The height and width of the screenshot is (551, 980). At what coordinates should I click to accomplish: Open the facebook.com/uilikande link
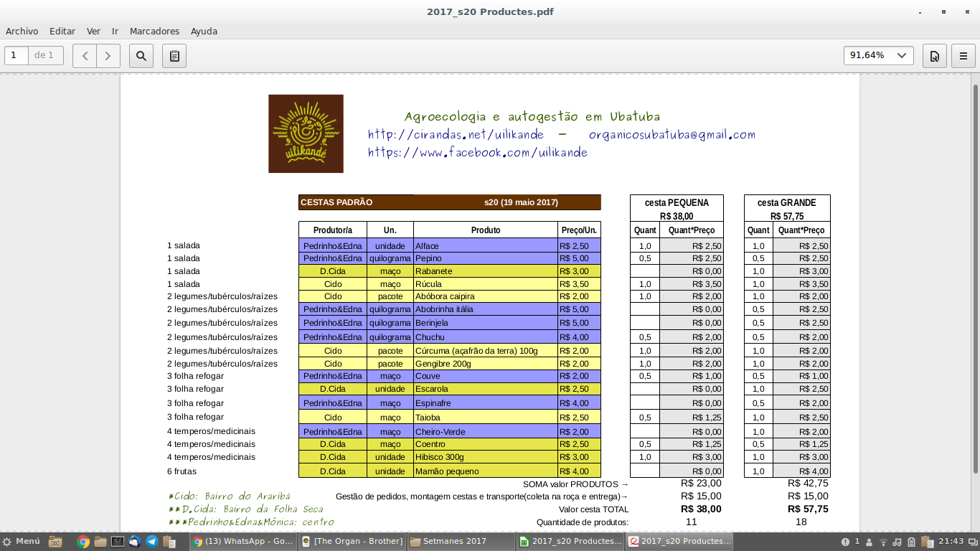tap(478, 152)
